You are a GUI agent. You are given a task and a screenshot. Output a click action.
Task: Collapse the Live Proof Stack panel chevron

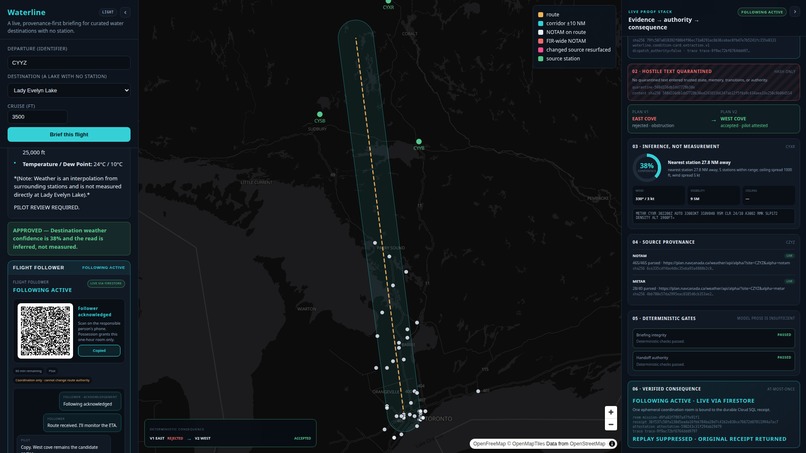(x=795, y=12)
